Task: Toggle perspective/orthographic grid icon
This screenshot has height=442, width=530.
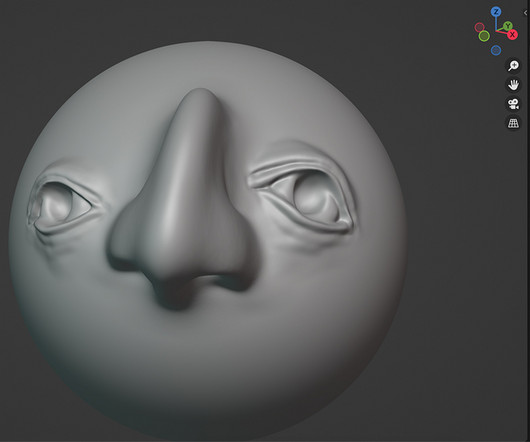Action: tap(513, 123)
